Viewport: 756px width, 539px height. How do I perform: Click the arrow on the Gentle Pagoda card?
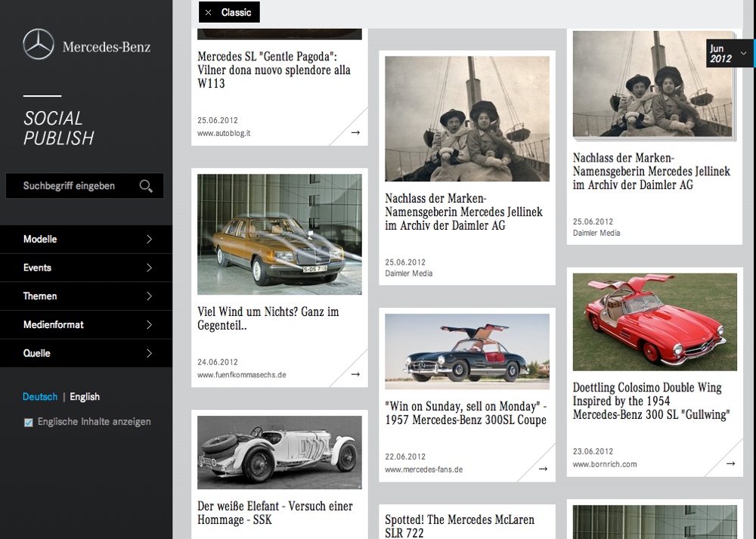(x=355, y=132)
